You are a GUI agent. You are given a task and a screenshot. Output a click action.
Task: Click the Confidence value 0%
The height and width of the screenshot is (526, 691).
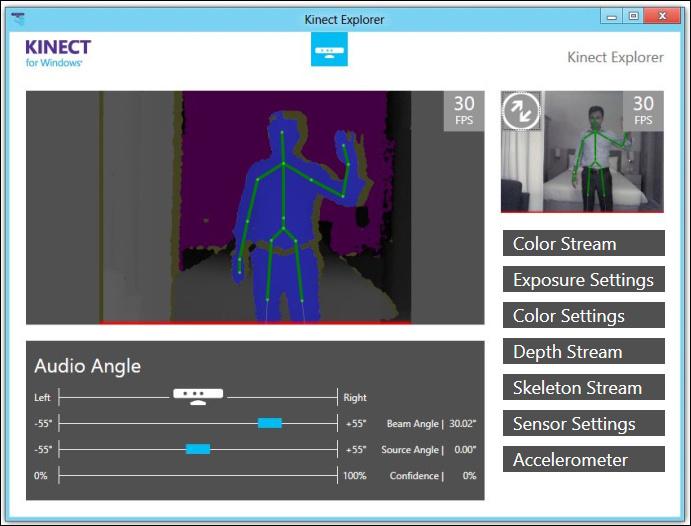pyautogui.click(x=469, y=476)
